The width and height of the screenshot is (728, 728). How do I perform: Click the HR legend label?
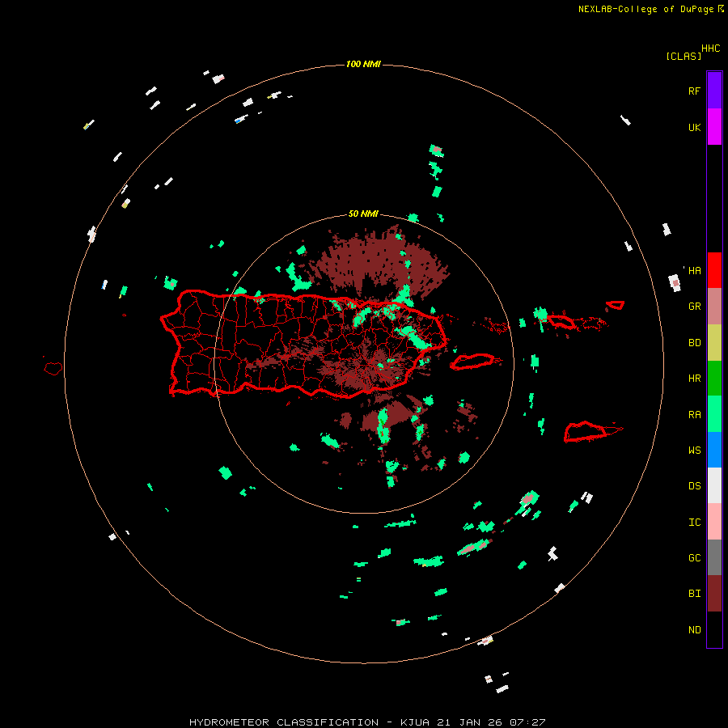[x=694, y=379]
